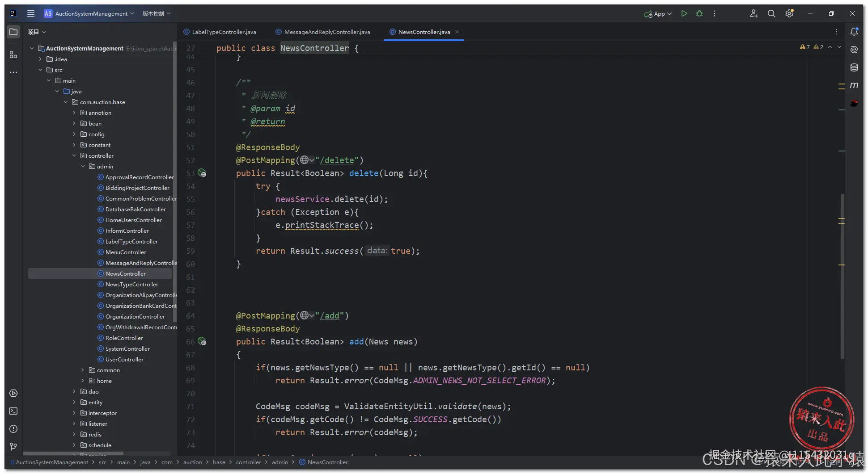Screen dimensions: 868x474
Task: Click the "auction" breadcrumb in status bar
Action: (x=192, y=462)
